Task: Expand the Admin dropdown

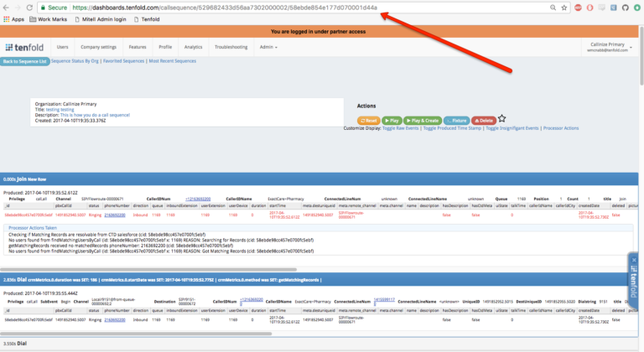Action: click(x=268, y=47)
